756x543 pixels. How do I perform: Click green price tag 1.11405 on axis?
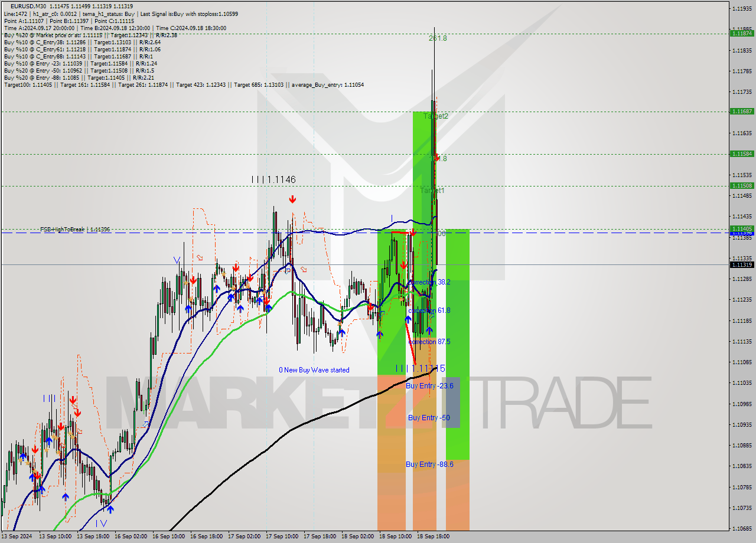(742, 228)
